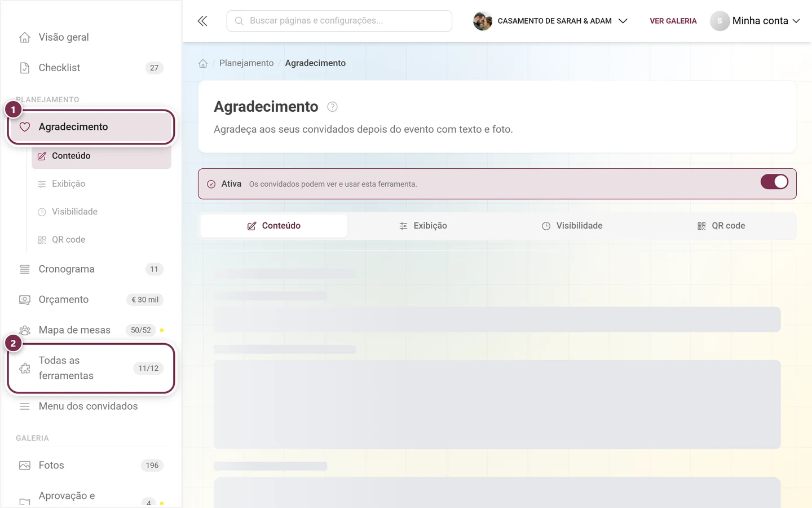
Task: Click the Exibição sliders icon in sidebar
Action: click(x=42, y=184)
